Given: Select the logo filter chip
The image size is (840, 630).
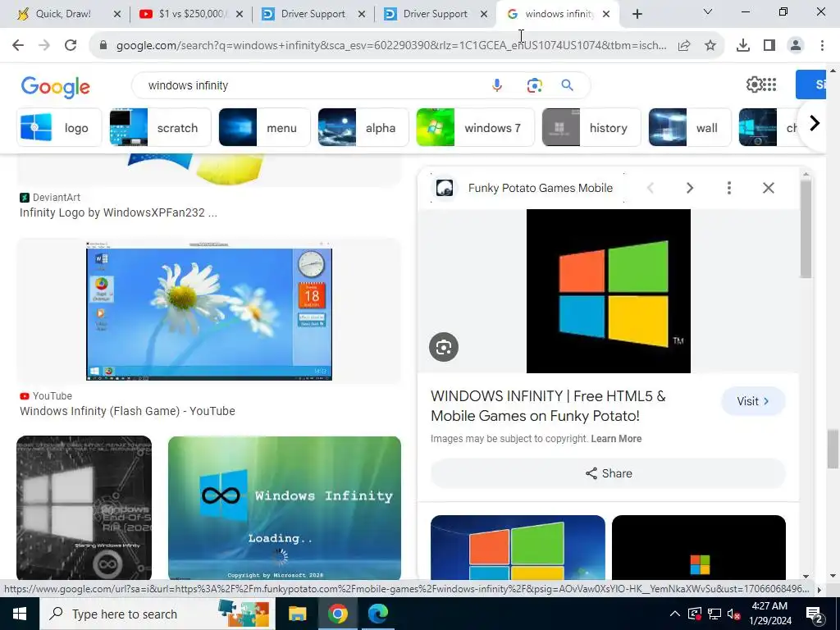Looking at the screenshot, I should click(x=59, y=127).
